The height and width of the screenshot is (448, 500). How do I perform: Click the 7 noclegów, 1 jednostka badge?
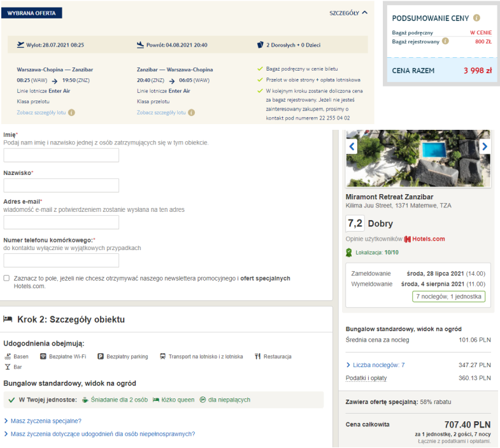[448, 297]
